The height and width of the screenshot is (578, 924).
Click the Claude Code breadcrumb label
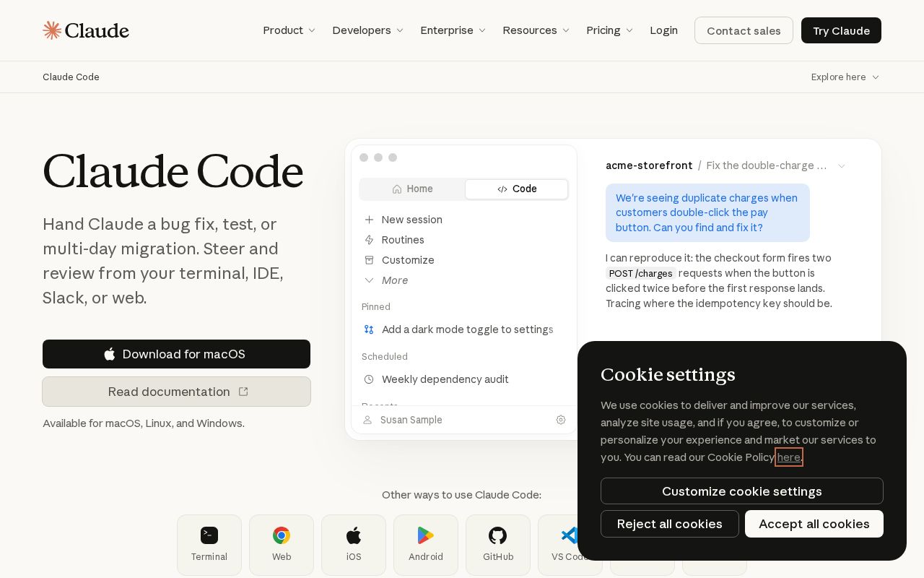point(71,77)
